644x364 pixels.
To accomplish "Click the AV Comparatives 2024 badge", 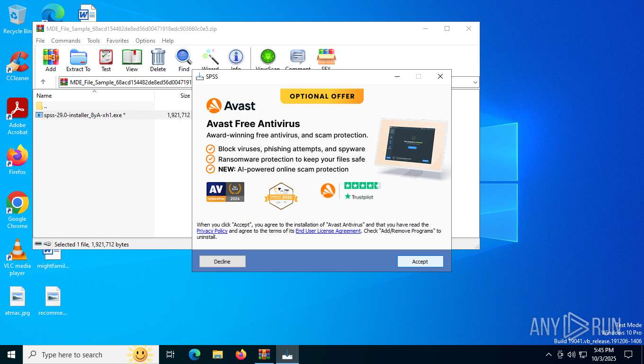I will click(x=225, y=192).
